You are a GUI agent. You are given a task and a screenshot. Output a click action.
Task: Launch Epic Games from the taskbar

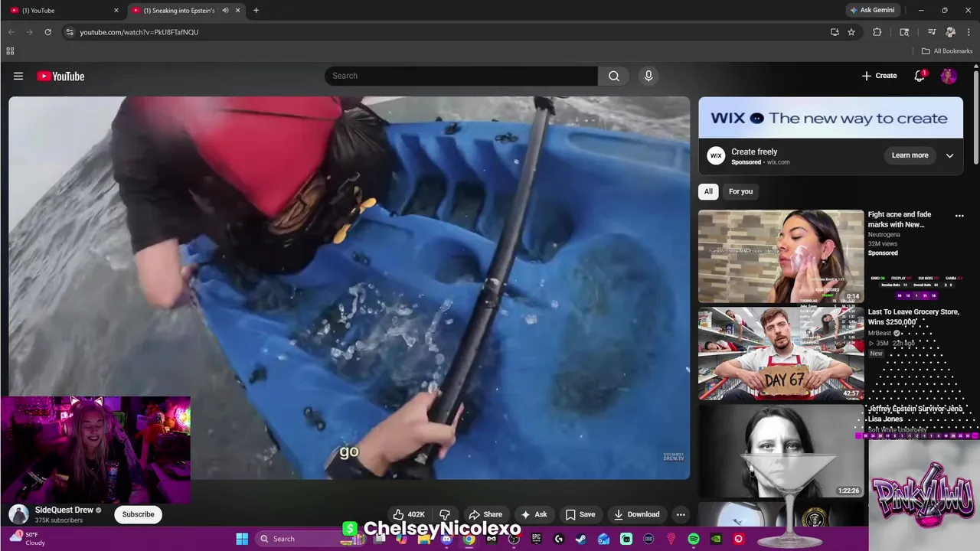tap(536, 539)
